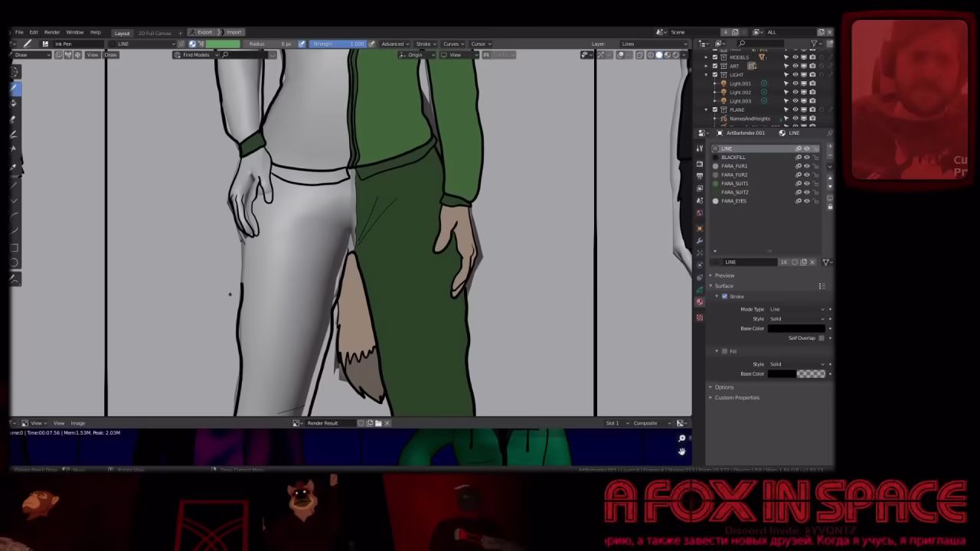Click the Texture properties checker icon

tap(699, 317)
